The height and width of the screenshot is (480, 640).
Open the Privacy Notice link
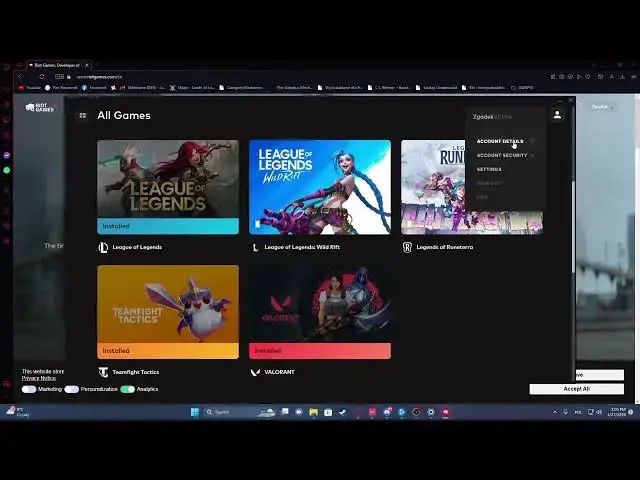tap(38, 378)
